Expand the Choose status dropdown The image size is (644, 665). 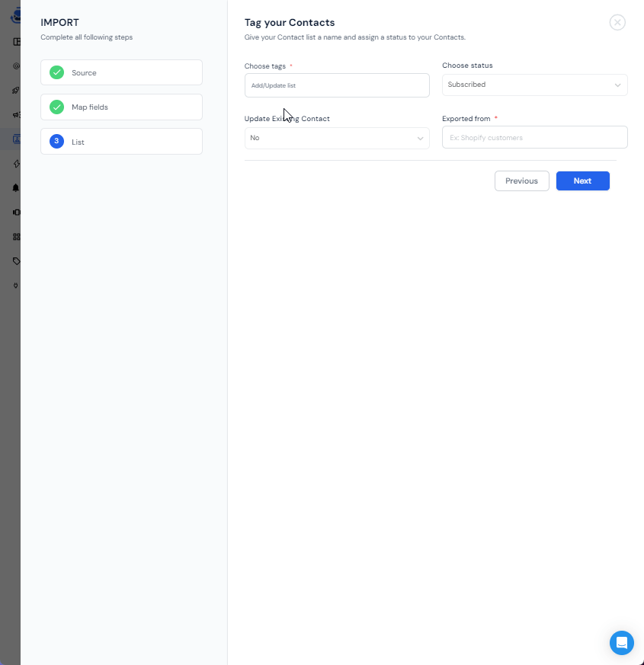pos(533,85)
